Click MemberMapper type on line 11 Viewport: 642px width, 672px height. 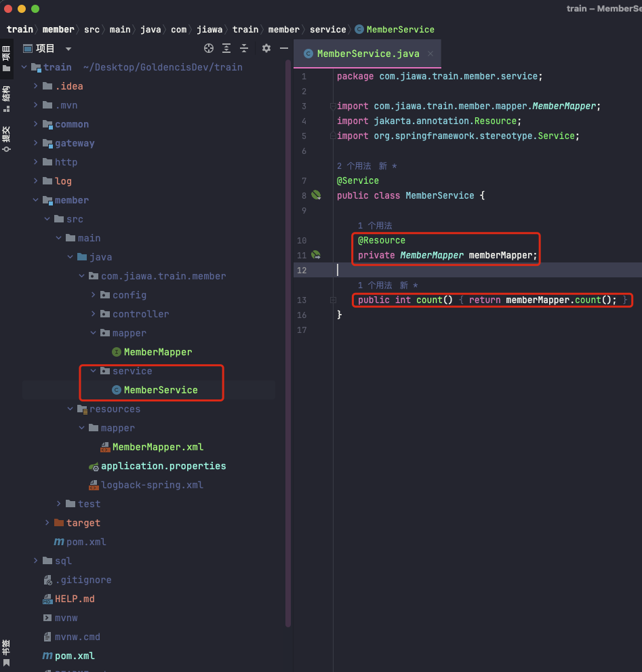pos(432,255)
